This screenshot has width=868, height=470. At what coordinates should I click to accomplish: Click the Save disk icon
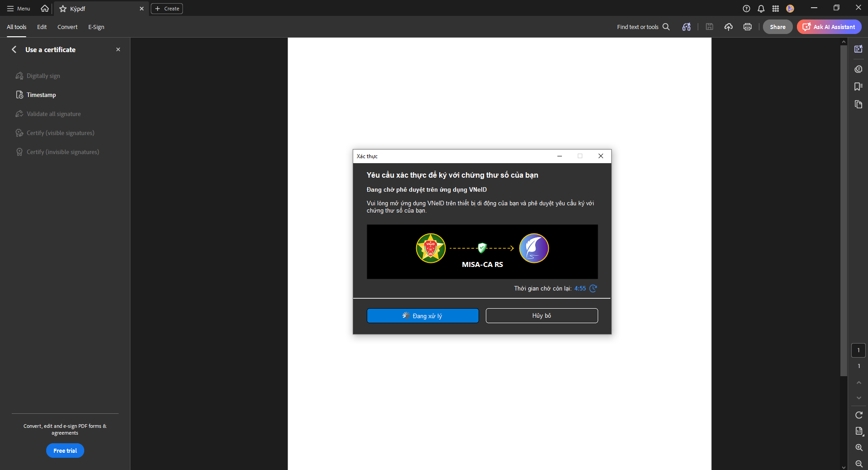(710, 27)
